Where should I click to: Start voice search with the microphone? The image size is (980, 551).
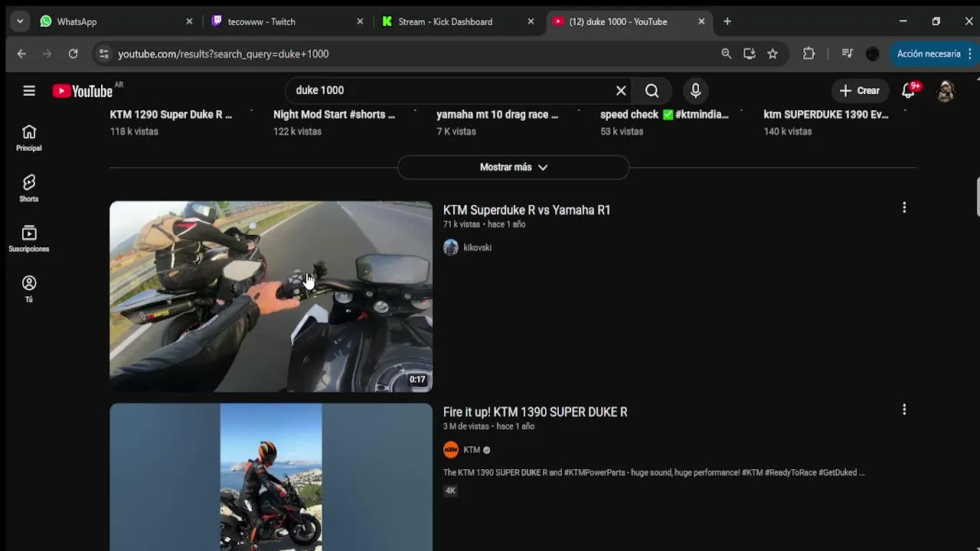(695, 90)
